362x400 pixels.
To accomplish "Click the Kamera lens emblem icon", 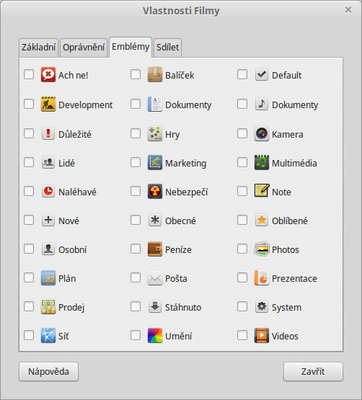I will [261, 134].
